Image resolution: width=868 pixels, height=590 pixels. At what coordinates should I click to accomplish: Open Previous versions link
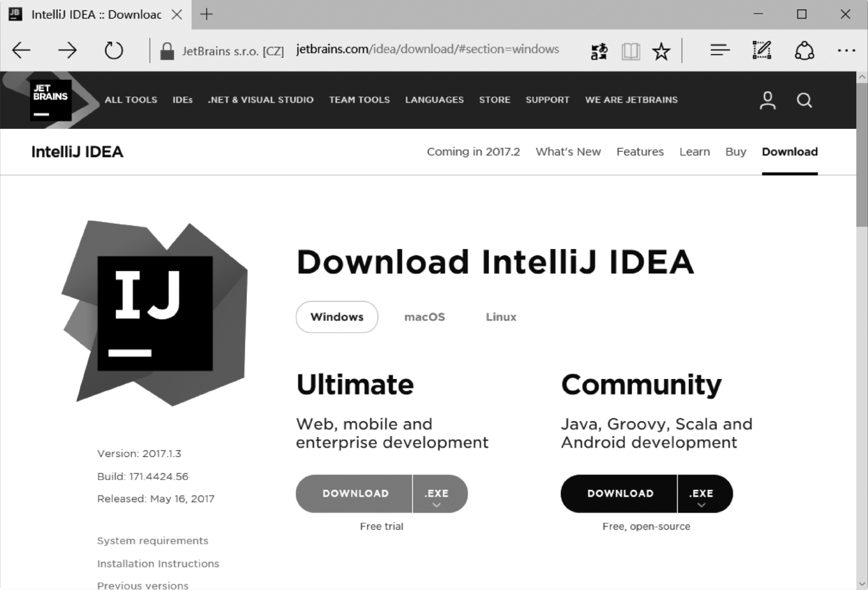click(143, 585)
